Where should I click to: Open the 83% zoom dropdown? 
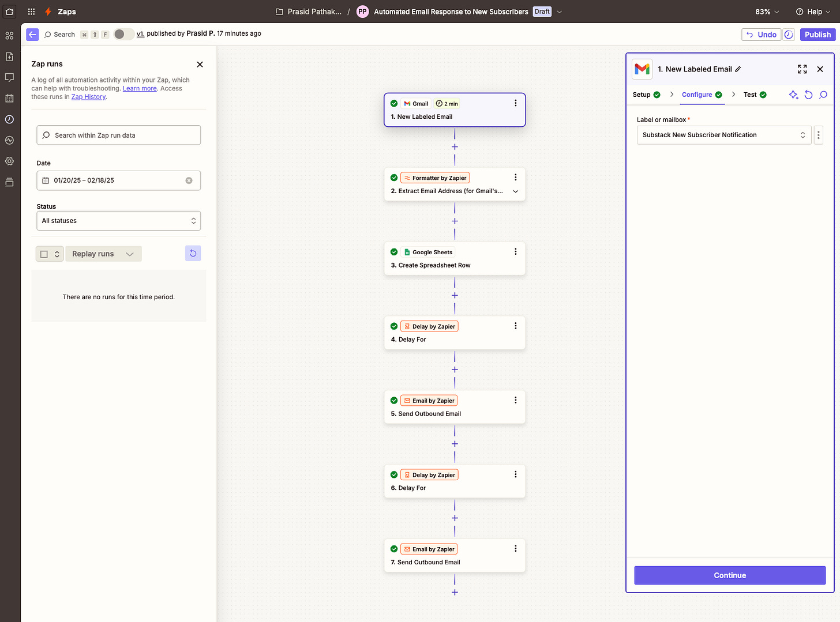[x=767, y=12]
